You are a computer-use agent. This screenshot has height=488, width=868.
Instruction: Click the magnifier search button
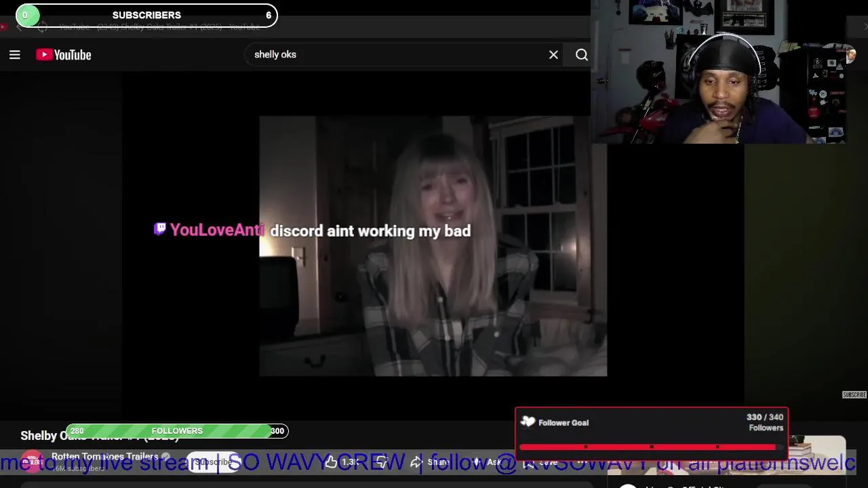[582, 55]
